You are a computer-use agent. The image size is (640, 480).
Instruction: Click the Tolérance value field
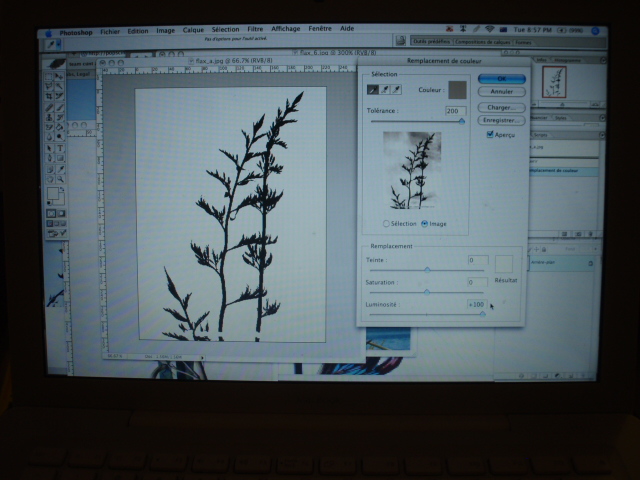456,111
